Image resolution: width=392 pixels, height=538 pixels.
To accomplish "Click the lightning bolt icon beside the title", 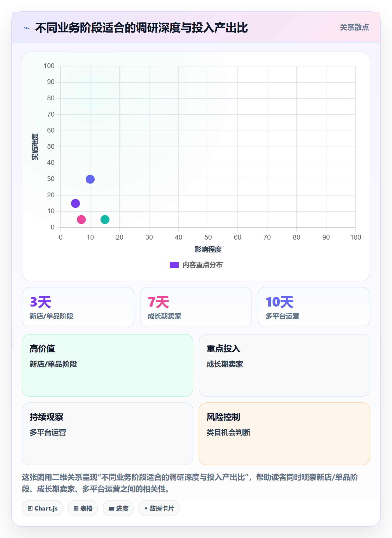I will (27, 28).
